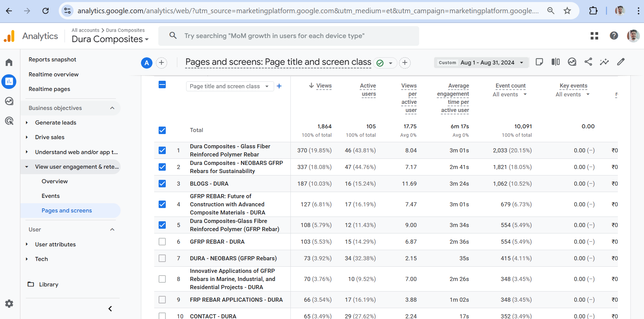Open Admin settings gear icon

(9, 303)
